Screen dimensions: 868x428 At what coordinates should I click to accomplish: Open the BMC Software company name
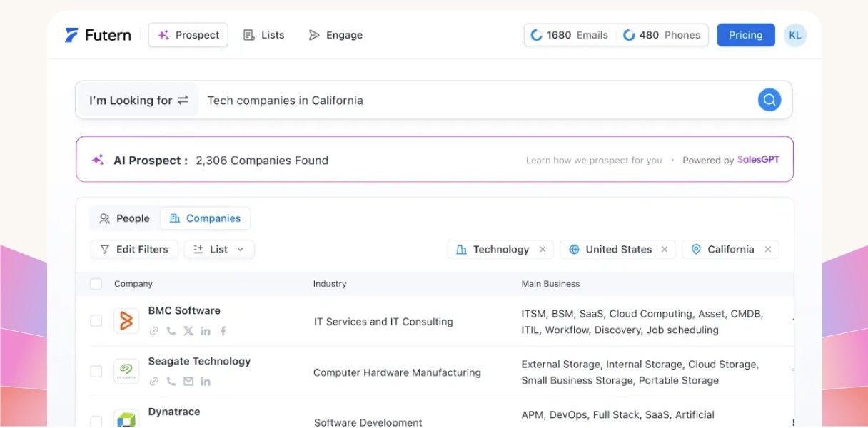point(184,311)
